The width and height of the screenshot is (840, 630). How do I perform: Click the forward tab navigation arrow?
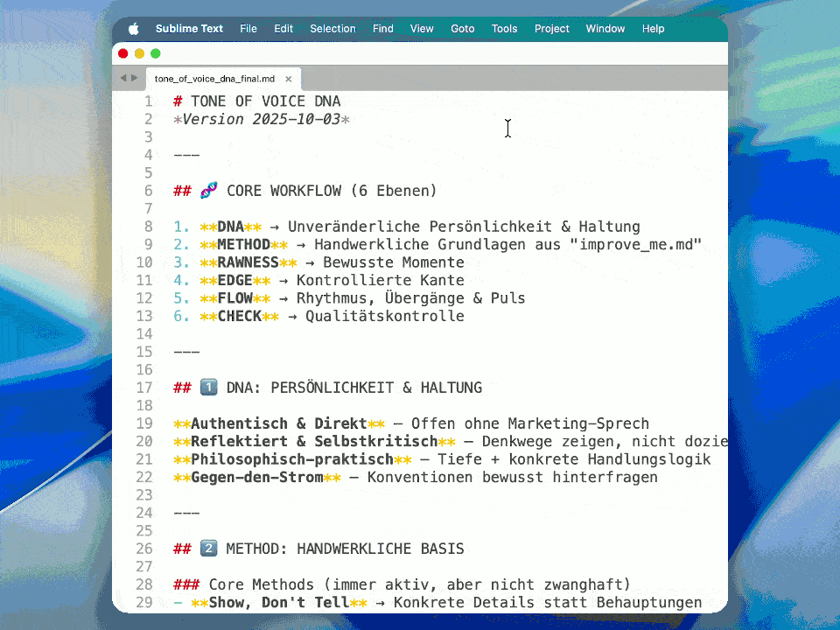coord(134,78)
